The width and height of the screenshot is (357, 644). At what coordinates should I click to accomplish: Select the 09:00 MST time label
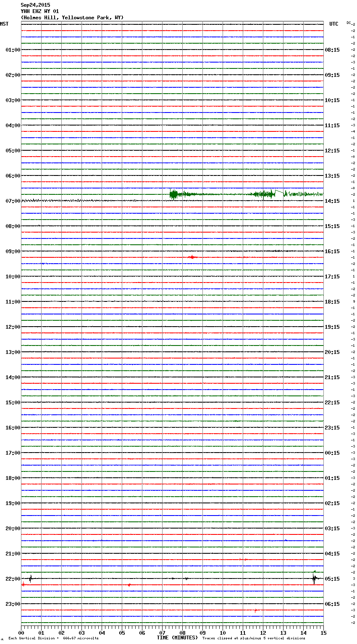pyautogui.click(x=13, y=251)
